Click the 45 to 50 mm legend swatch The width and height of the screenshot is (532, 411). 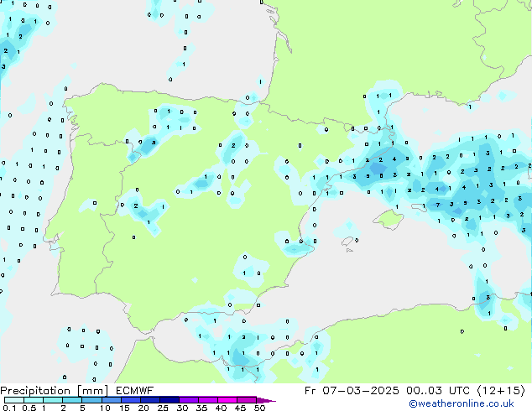coord(247,400)
